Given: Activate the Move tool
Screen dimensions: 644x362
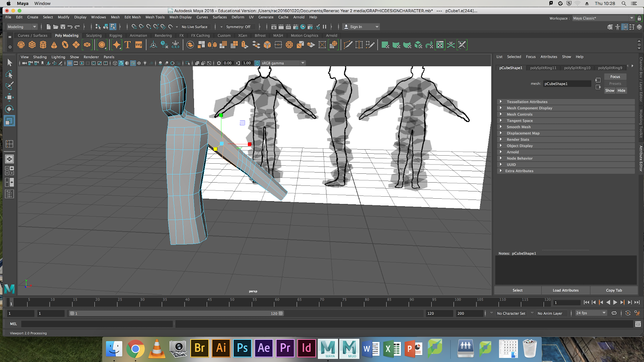Looking at the screenshot, I should [x=10, y=97].
